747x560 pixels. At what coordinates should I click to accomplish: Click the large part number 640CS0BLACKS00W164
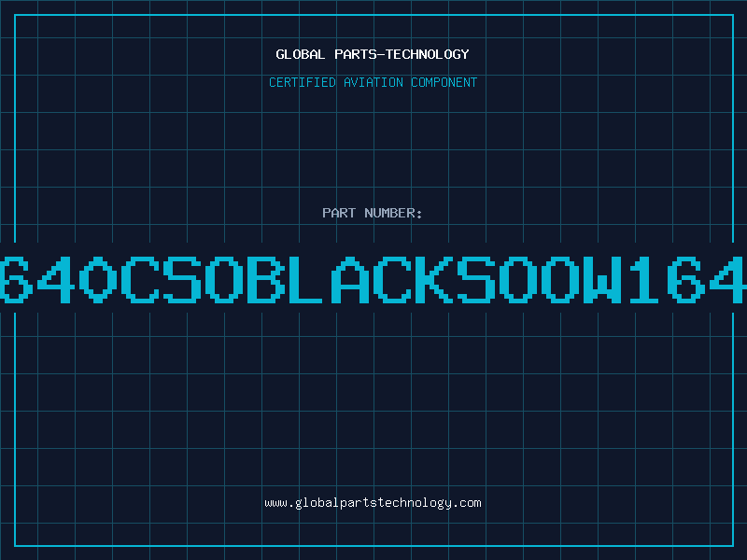click(x=373, y=279)
